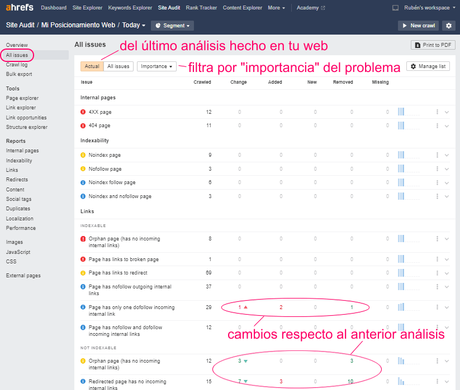The height and width of the screenshot is (390, 460).
Task: Open Site Explorer from top navigation
Action: [87, 8]
